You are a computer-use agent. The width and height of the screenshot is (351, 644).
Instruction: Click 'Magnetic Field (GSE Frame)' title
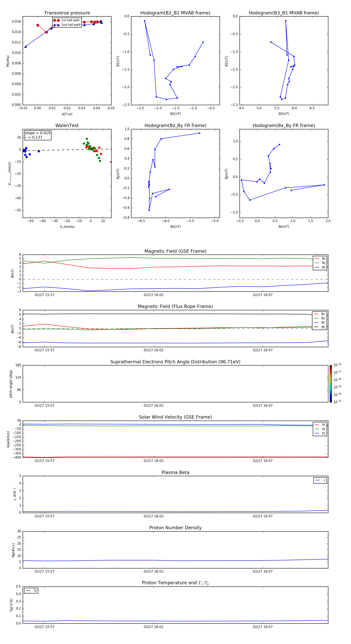(x=175, y=251)
